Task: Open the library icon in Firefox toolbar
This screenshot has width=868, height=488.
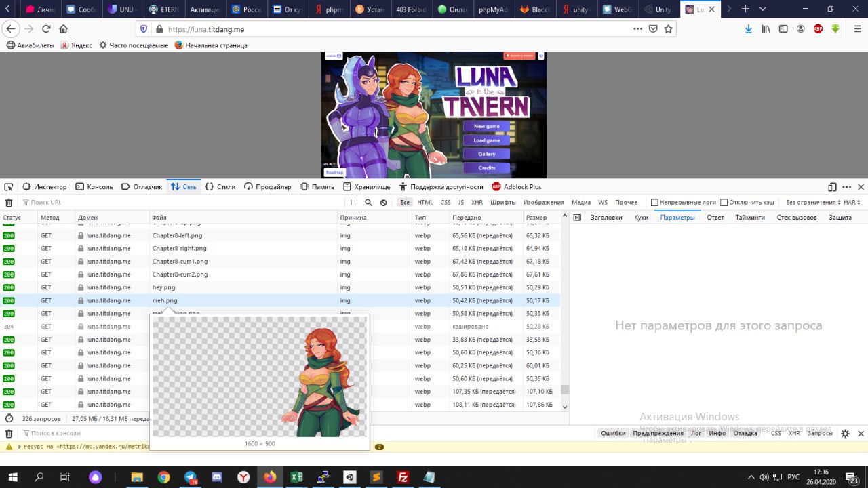Action: (x=766, y=29)
